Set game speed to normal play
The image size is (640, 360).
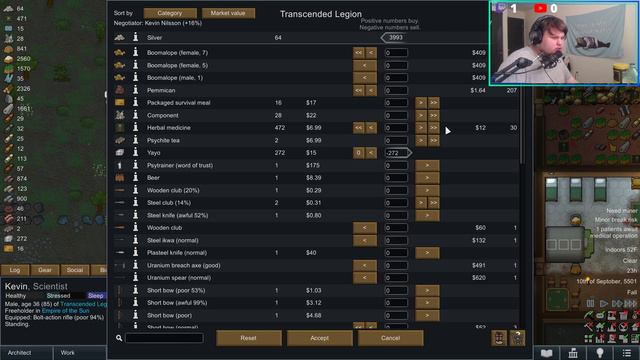(603, 303)
